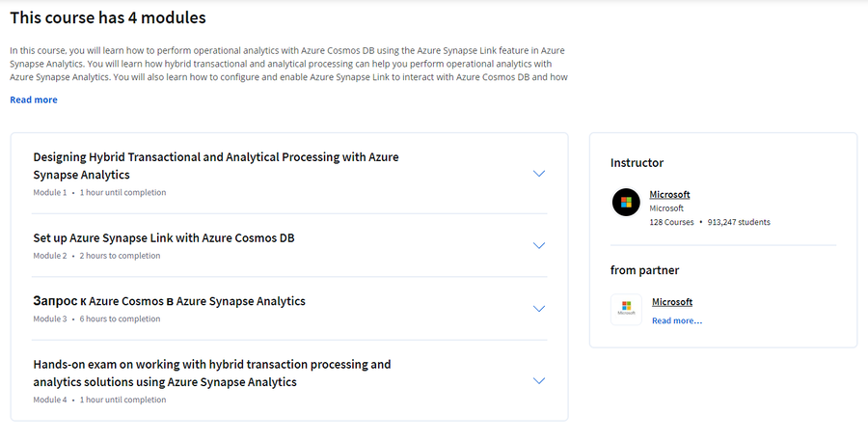868x443 pixels.
Task: Click 128 Courses instructor stat
Action: [x=671, y=222]
